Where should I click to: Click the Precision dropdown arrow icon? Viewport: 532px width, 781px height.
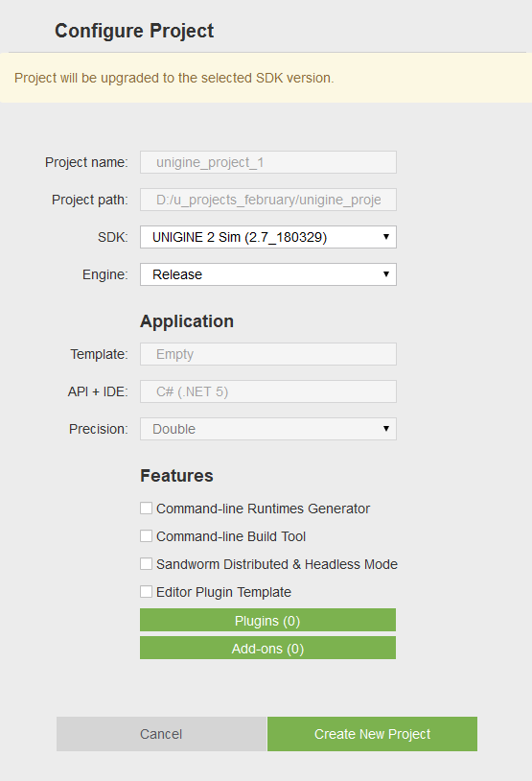pyautogui.click(x=385, y=429)
